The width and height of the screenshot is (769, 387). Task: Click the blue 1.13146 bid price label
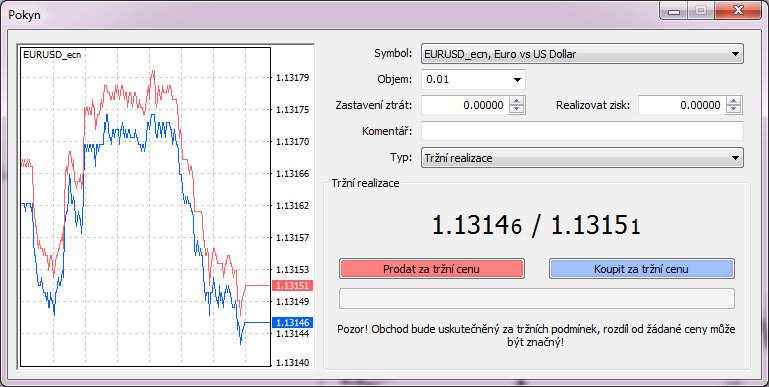292,322
